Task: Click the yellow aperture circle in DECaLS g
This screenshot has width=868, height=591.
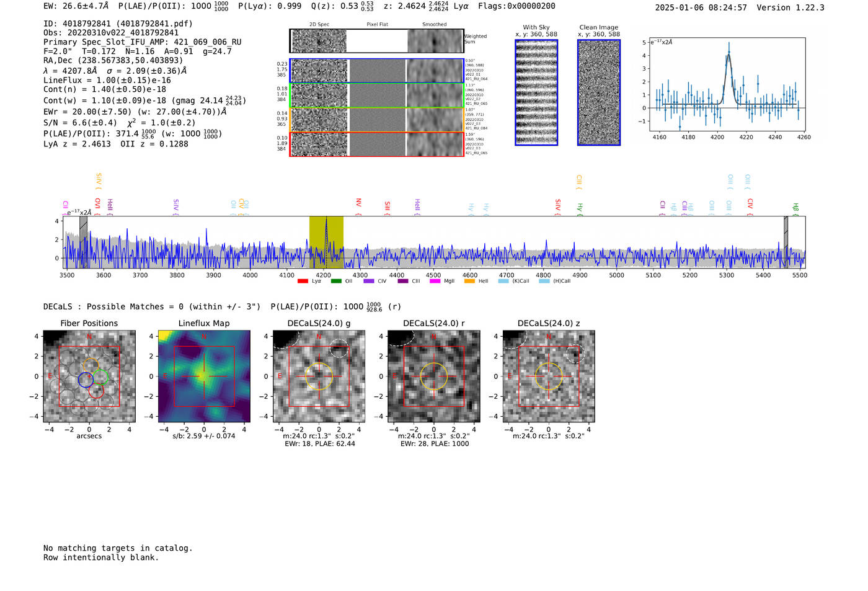Action: [319, 376]
